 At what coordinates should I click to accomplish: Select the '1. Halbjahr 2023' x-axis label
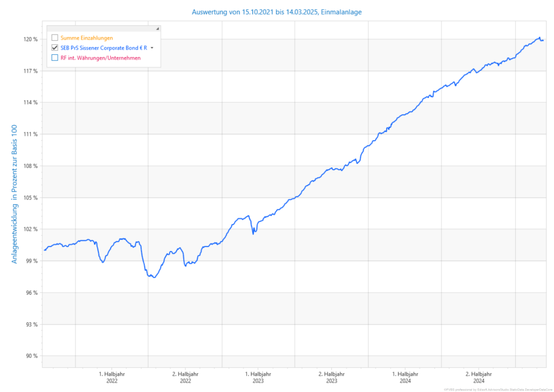coord(259,377)
